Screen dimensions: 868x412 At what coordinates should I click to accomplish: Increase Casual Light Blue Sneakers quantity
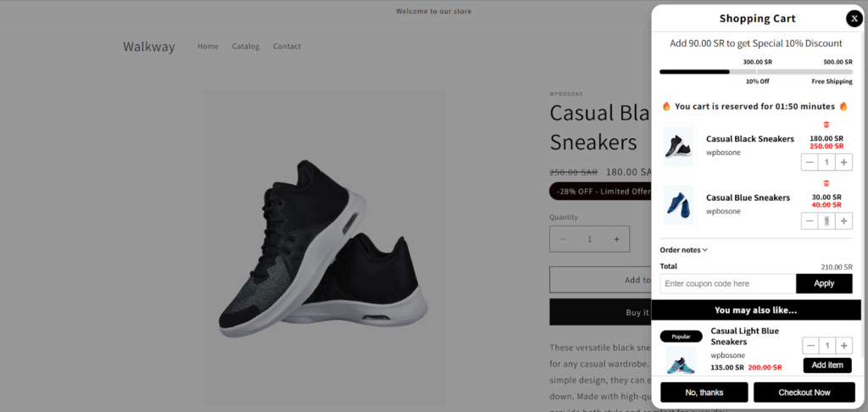click(844, 346)
